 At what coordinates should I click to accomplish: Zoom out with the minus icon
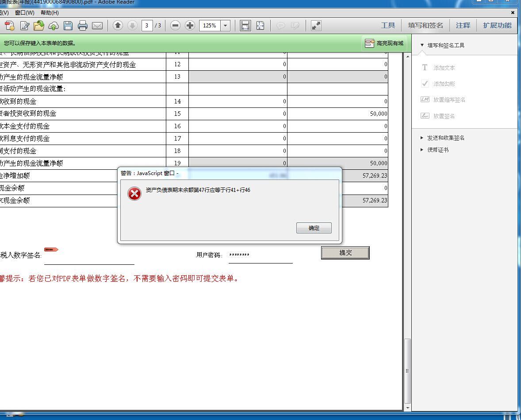click(175, 25)
